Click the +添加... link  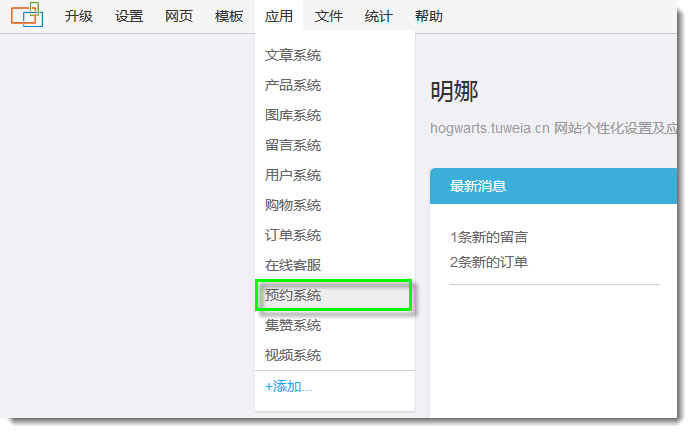pos(289,387)
